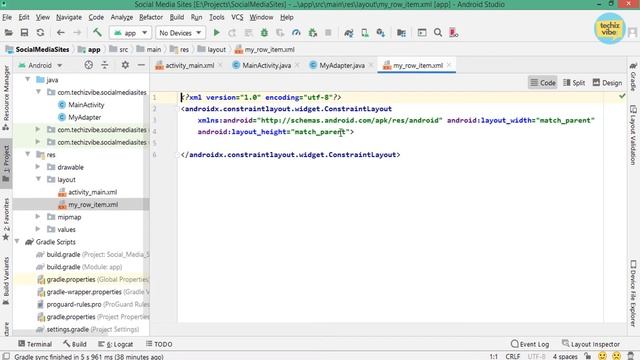
Task: Open the Gradle side tool window
Action: [633, 76]
